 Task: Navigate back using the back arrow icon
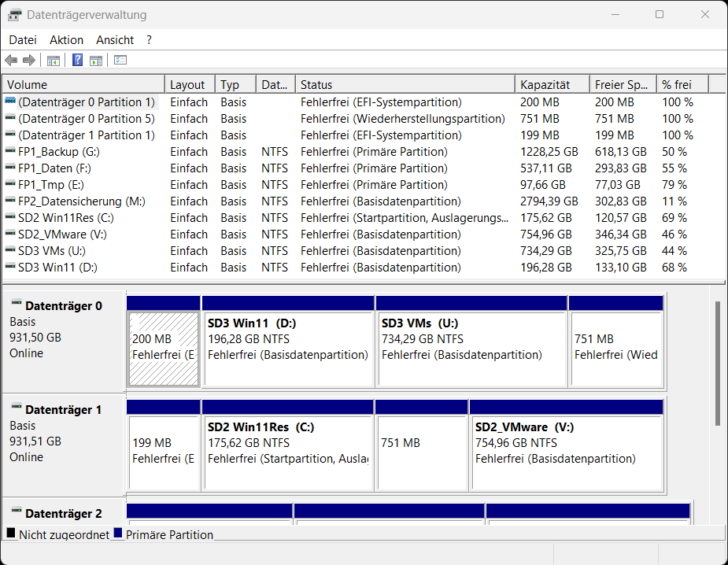[x=11, y=60]
